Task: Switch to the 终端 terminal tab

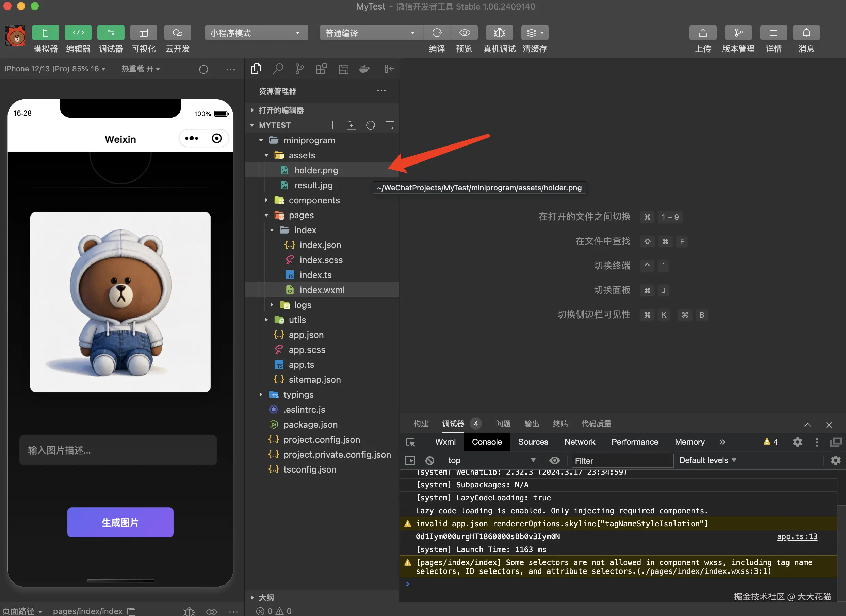Action: click(x=560, y=424)
